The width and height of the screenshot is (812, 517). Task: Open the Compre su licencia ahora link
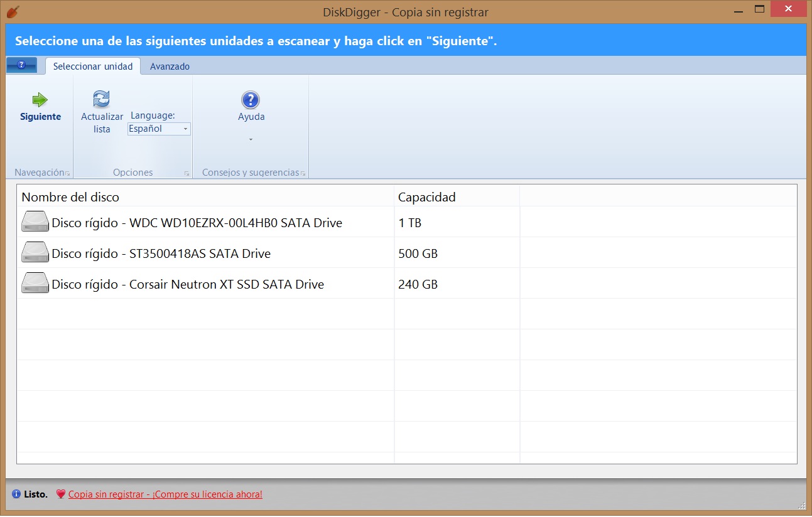[x=165, y=494]
